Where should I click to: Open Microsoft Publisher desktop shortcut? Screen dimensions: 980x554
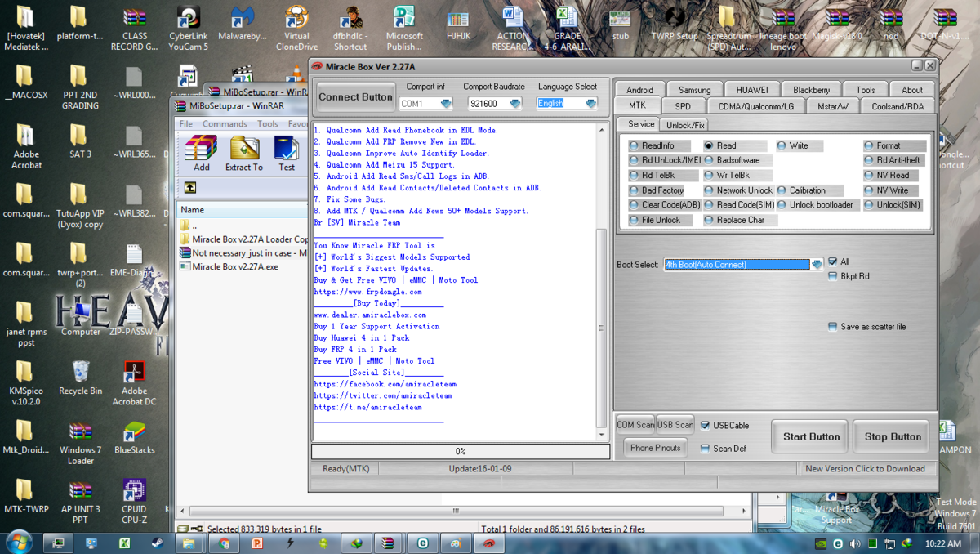(x=404, y=29)
